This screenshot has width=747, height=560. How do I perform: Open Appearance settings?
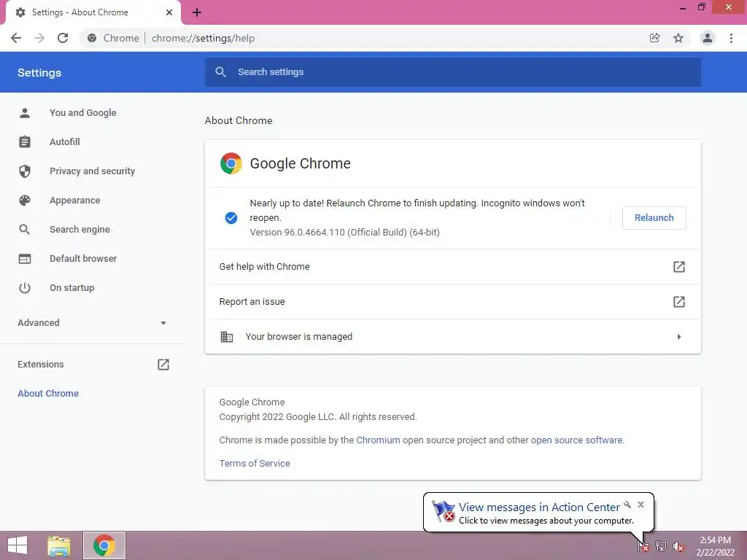[x=75, y=201]
